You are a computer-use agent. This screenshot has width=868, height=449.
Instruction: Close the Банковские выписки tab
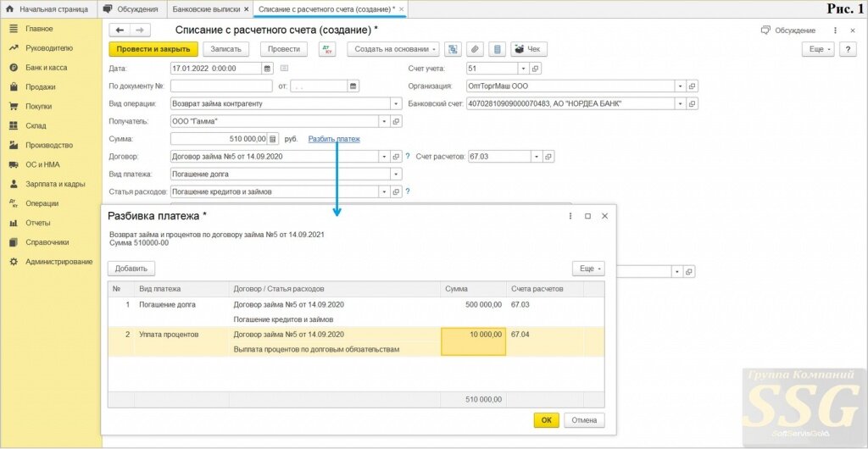[247, 9]
